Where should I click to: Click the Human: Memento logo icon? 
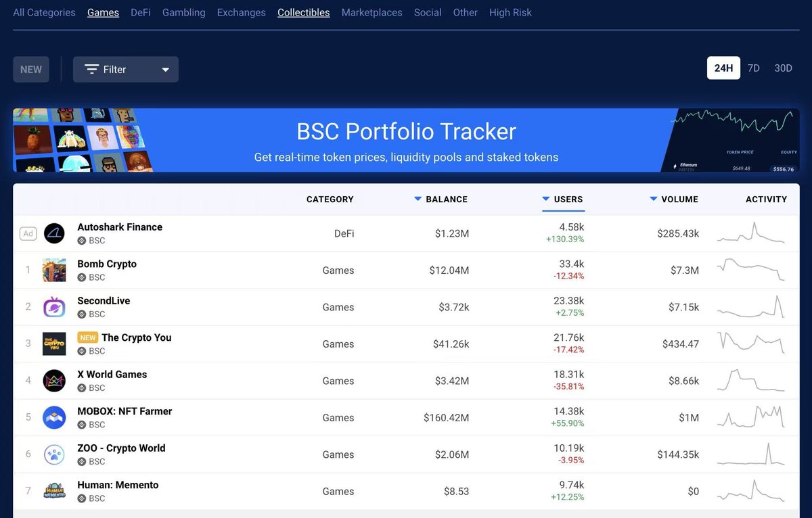[54, 491]
